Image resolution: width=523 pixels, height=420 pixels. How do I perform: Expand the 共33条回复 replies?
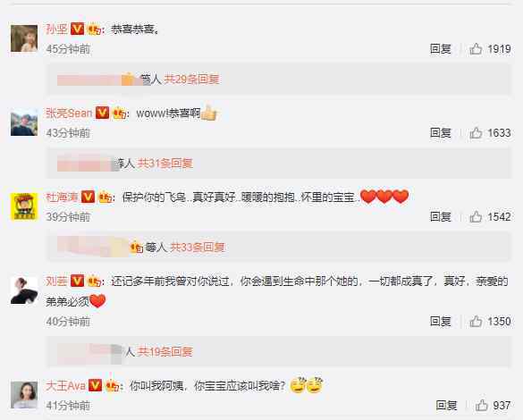197,248
